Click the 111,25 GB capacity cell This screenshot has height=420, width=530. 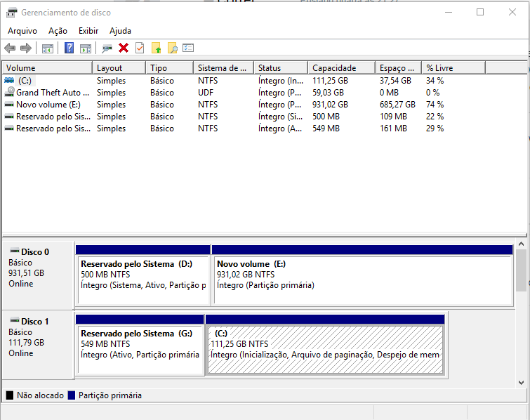(330, 81)
